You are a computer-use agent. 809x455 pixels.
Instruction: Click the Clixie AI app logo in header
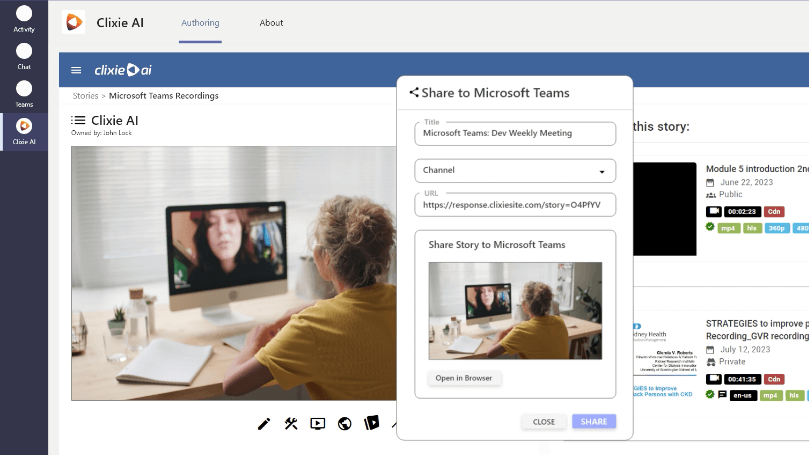(x=73, y=22)
